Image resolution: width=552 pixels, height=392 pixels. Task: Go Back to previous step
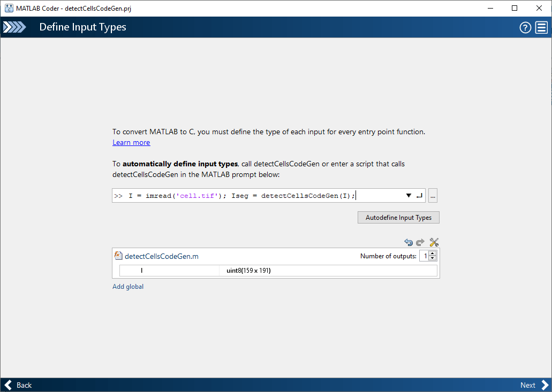[x=18, y=385]
